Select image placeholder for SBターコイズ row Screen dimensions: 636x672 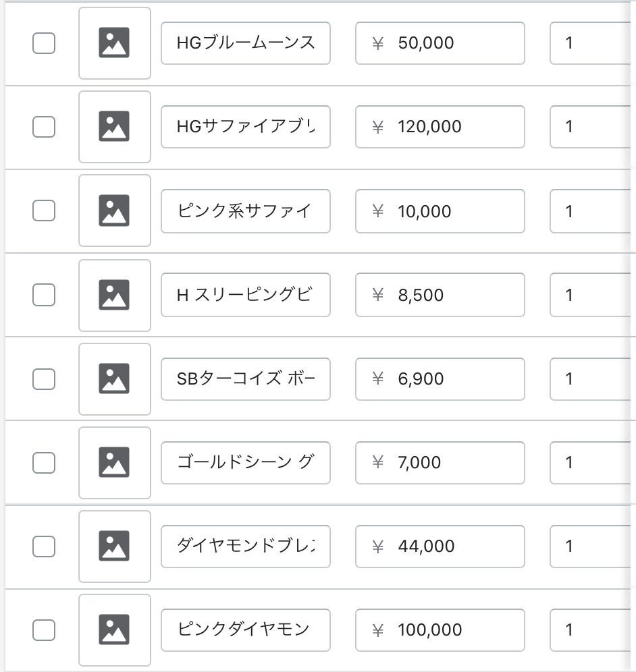[x=115, y=379]
